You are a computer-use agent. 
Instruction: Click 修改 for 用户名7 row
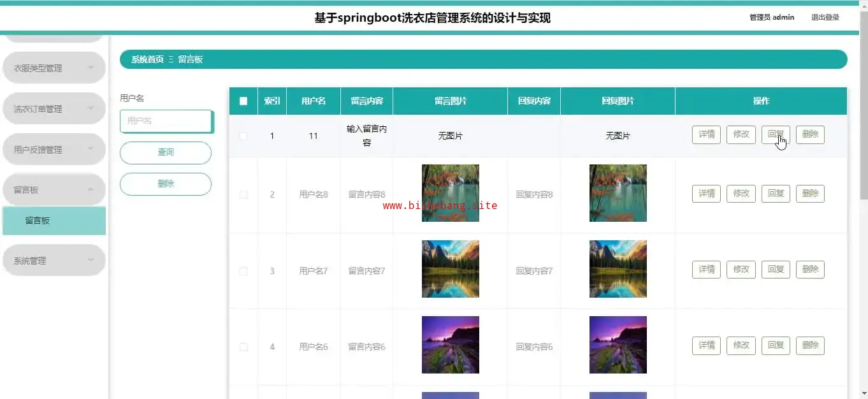point(741,270)
